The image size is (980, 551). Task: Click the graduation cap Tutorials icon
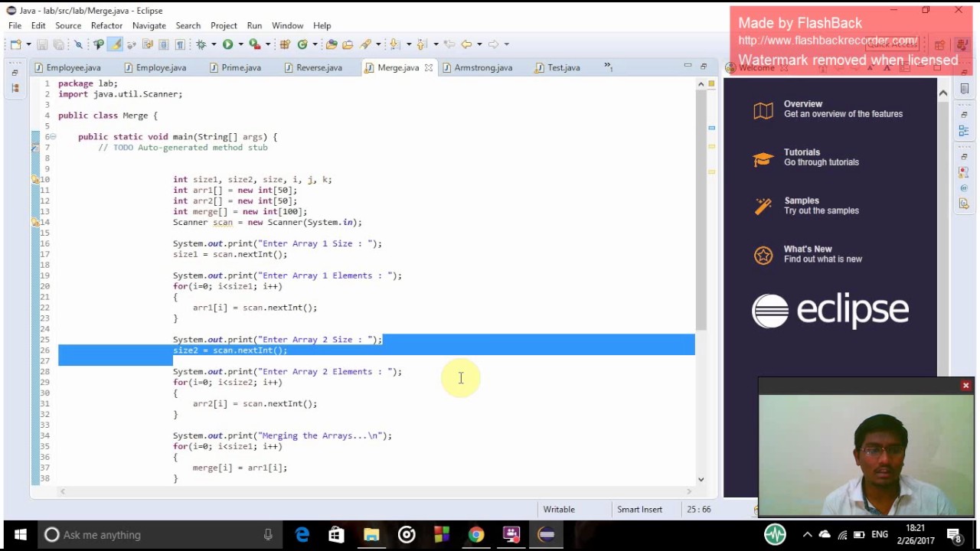coord(763,159)
